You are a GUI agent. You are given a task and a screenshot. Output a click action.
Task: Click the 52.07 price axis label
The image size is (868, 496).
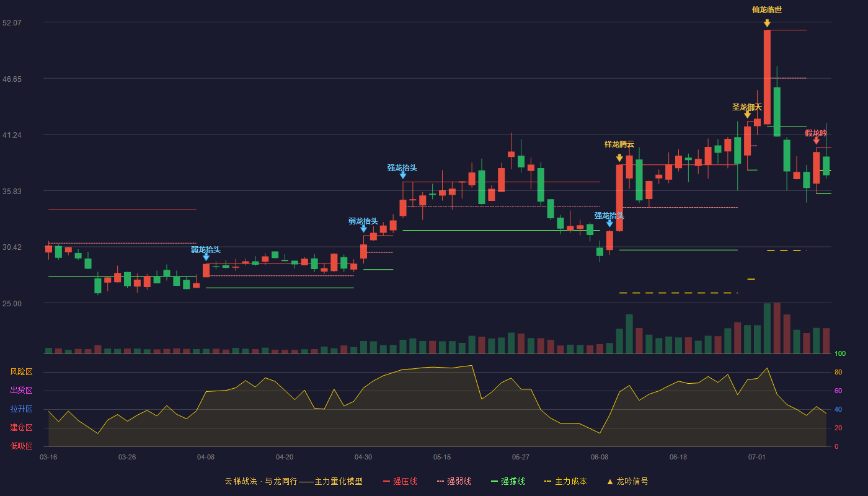pos(12,22)
